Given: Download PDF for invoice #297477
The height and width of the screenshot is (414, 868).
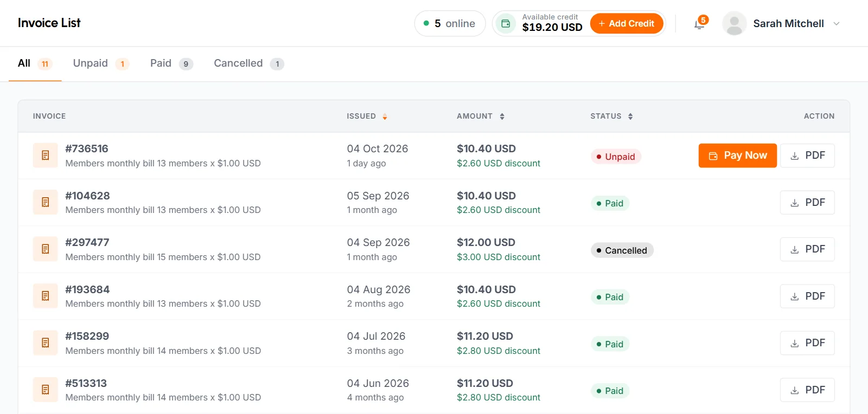Looking at the screenshot, I should (x=807, y=249).
